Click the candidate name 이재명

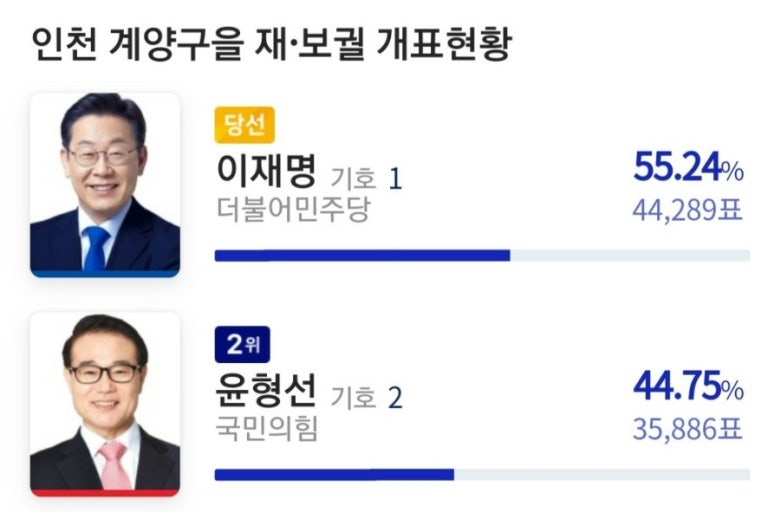click(266, 172)
